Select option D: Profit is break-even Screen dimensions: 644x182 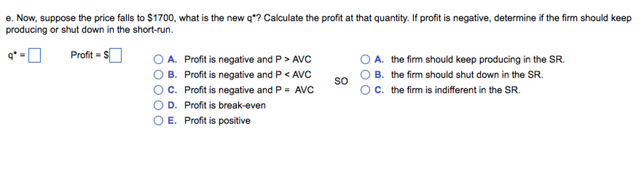tap(159, 105)
